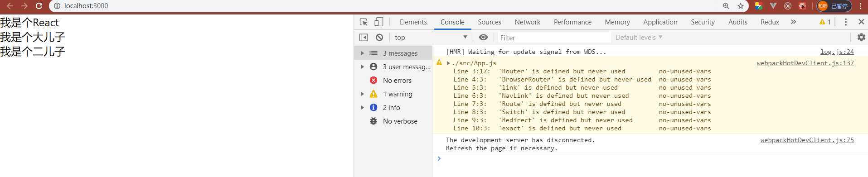Open webpackHotDevClient.js:137 source link

805,63
